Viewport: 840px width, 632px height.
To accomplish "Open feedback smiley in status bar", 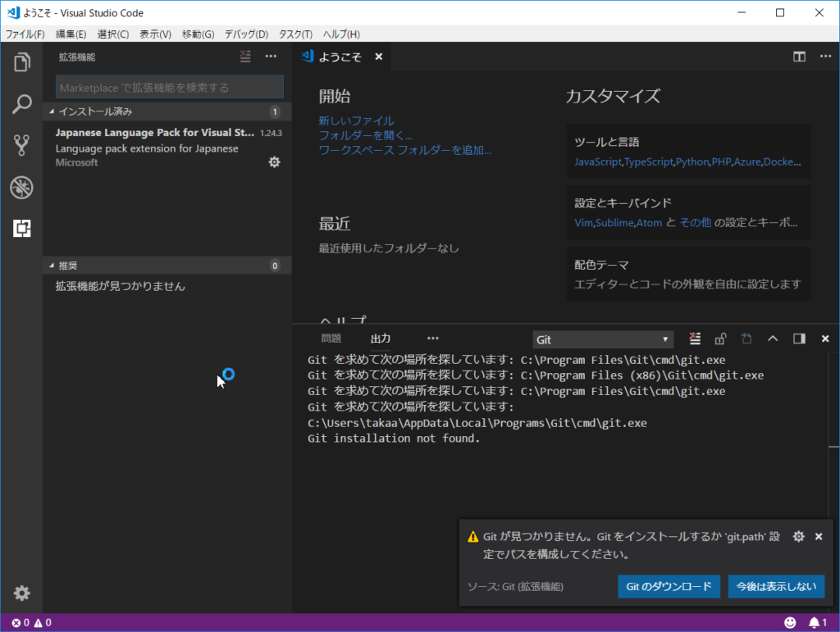I will (790, 622).
